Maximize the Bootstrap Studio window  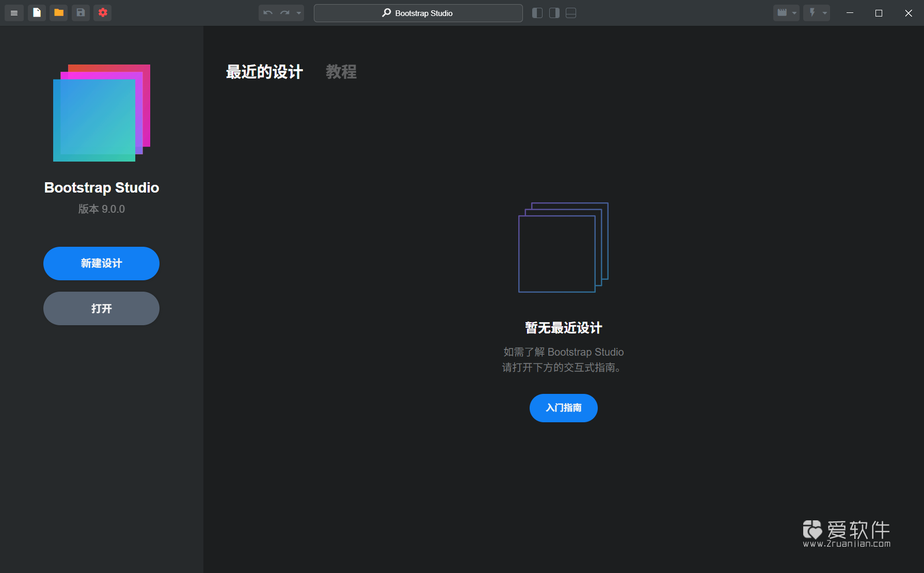click(879, 13)
